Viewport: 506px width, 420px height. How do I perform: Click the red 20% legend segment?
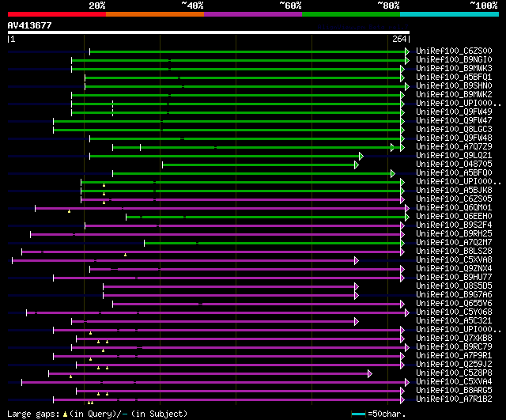click(57, 14)
